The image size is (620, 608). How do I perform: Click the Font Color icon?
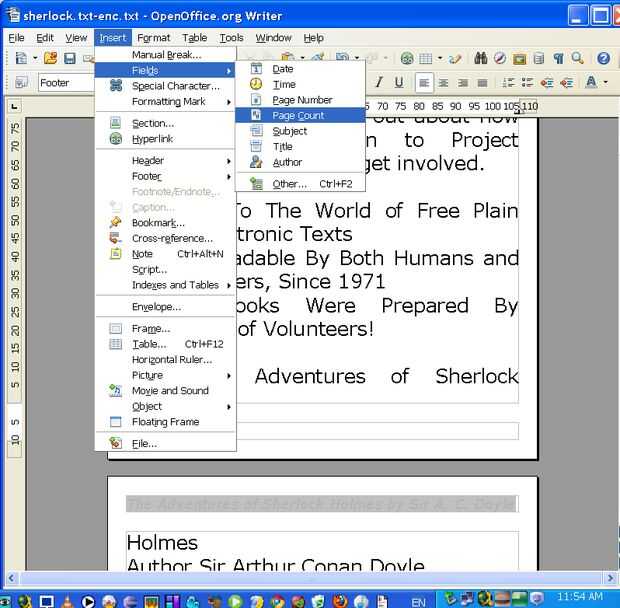pyautogui.click(x=591, y=82)
